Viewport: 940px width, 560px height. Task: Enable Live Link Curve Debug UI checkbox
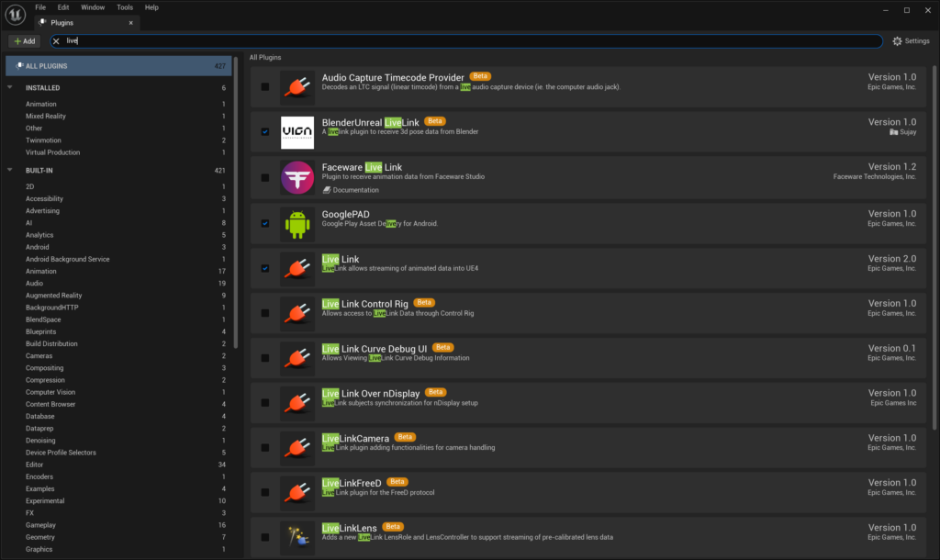point(265,359)
